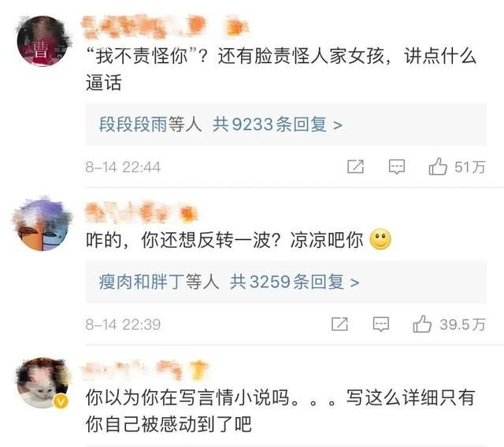
Task: Click the smiley emoji in second comment
Action: click(380, 239)
